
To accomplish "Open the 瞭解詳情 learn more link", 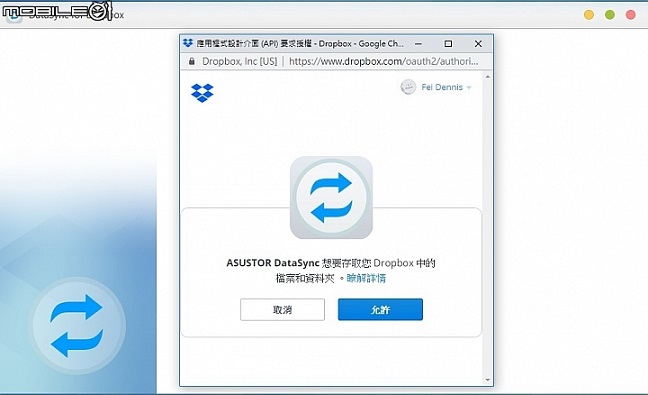I will pos(366,278).
